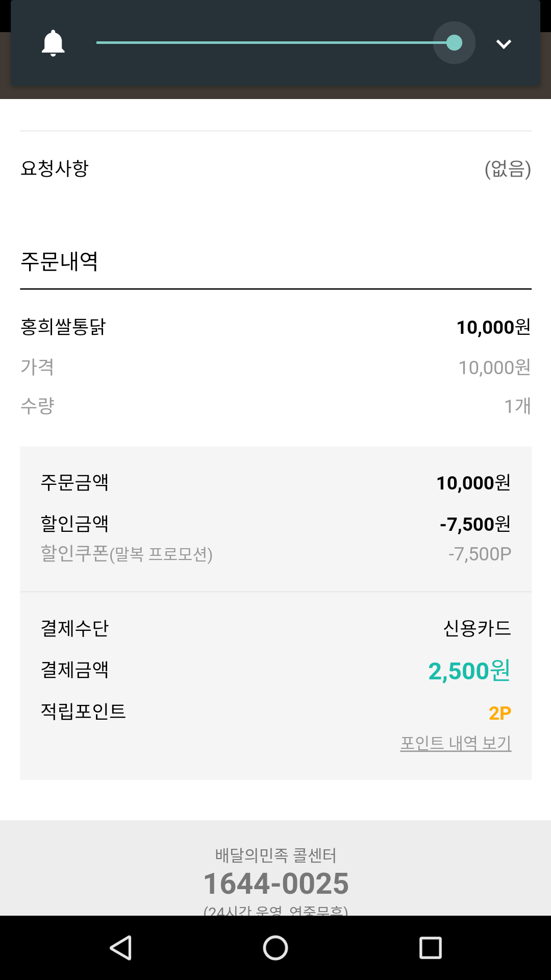The image size is (551, 980).
Task: Call the 1644-0025 call center number
Action: (275, 884)
